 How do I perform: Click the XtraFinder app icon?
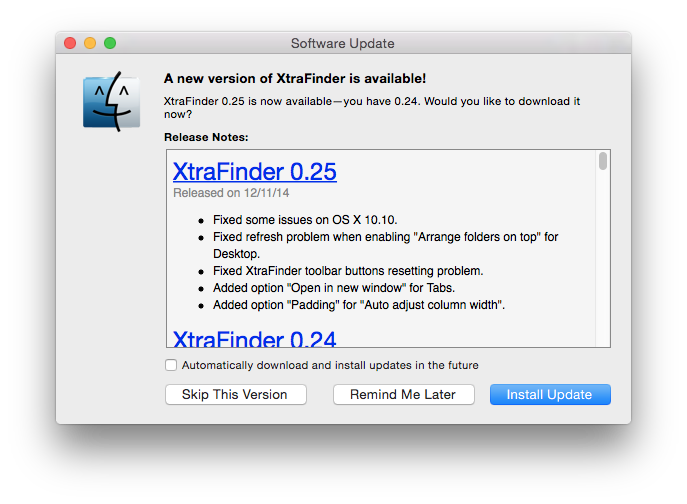pyautogui.click(x=111, y=102)
